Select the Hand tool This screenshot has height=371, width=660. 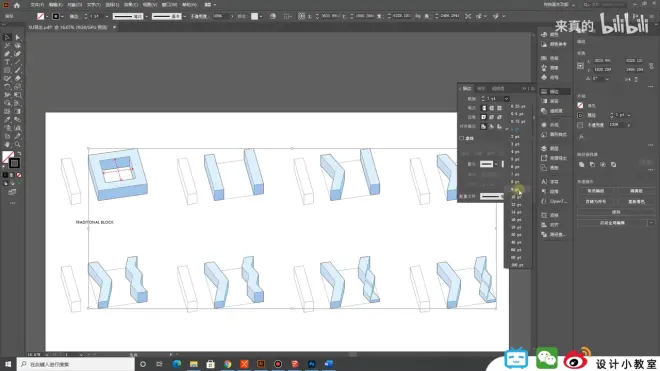(7, 144)
